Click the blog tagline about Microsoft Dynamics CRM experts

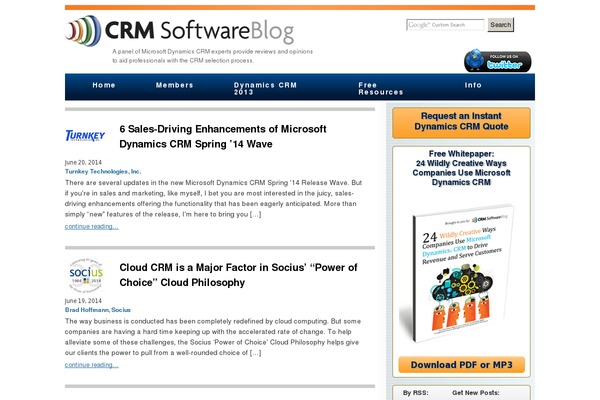pyautogui.click(x=212, y=56)
